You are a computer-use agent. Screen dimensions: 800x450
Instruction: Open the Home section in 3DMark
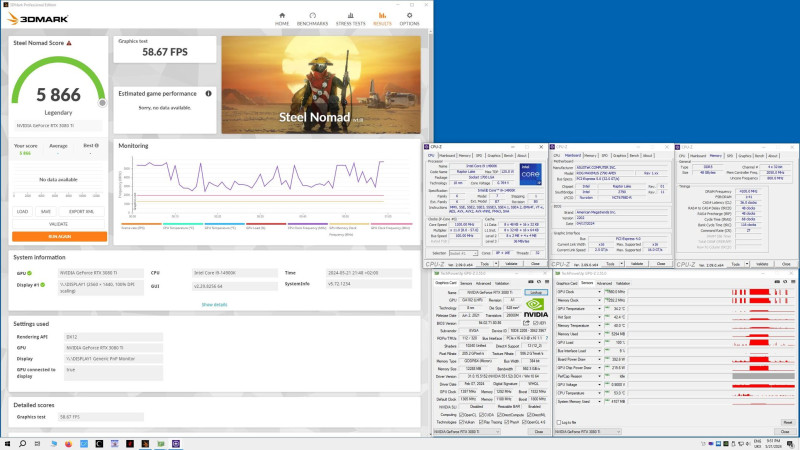[282, 19]
